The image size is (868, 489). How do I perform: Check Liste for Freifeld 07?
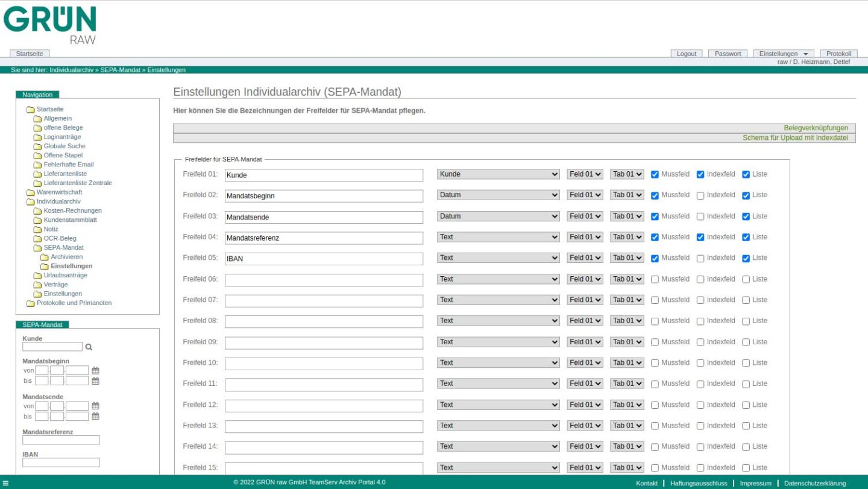(x=746, y=300)
